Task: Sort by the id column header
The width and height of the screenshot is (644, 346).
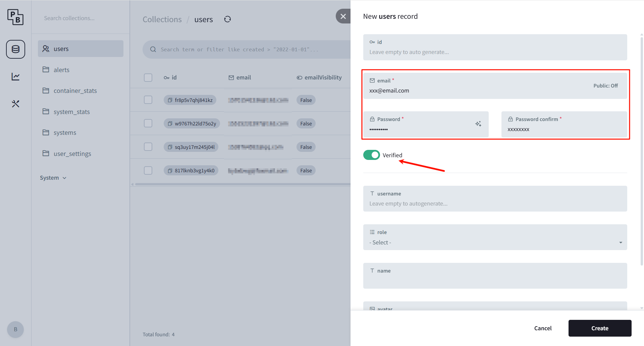Action: pyautogui.click(x=170, y=77)
